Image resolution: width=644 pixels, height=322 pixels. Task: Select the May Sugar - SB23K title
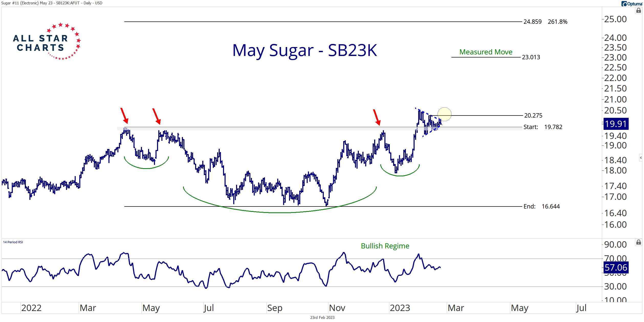click(304, 50)
